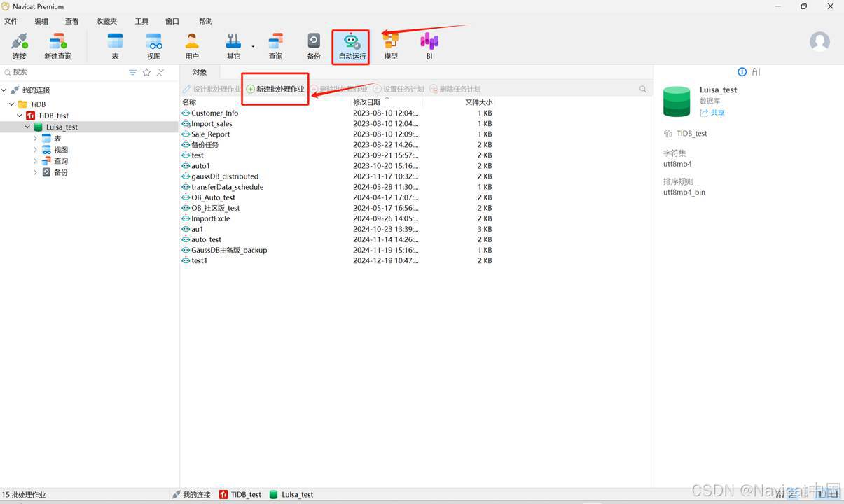This screenshot has width=844, height=504.
Task: Select the gaussDB_distributed batch job
Action: (x=225, y=176)
